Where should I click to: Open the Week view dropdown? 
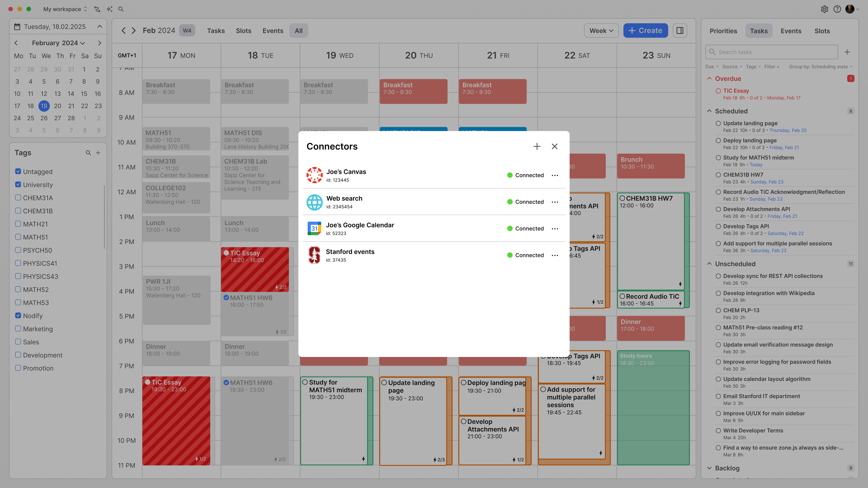click(x=601, y=31)
